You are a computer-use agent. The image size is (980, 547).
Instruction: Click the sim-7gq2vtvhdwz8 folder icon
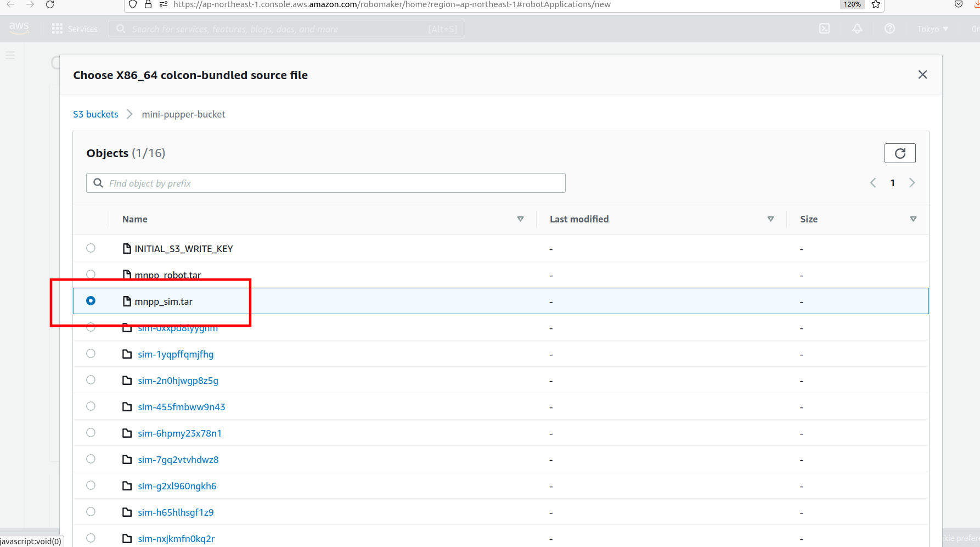(x=127, y=460)
